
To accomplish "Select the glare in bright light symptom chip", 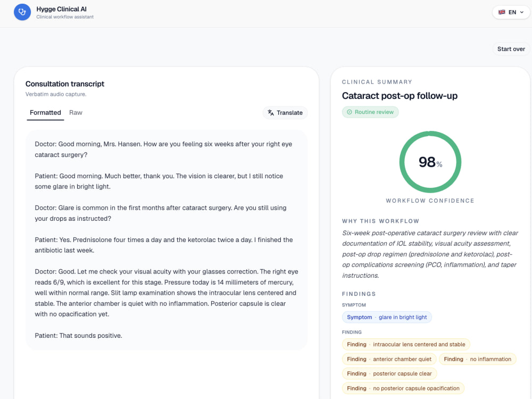I will pyautogui.click(x=387, y=317).
